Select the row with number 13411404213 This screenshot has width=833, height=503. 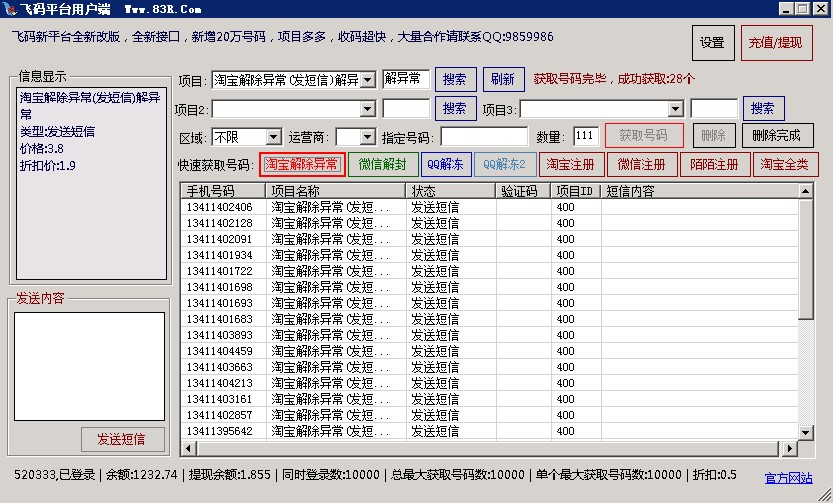click(489, 382)
